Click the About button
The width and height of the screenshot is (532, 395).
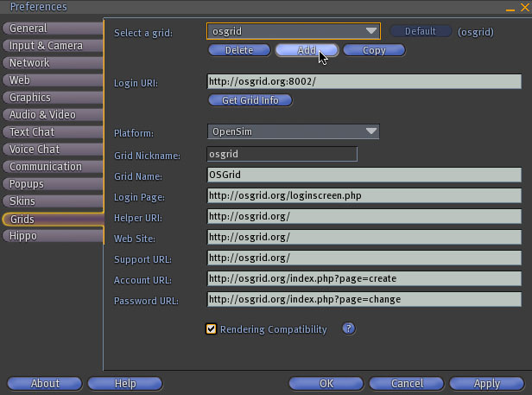click(x=45, y=384)
